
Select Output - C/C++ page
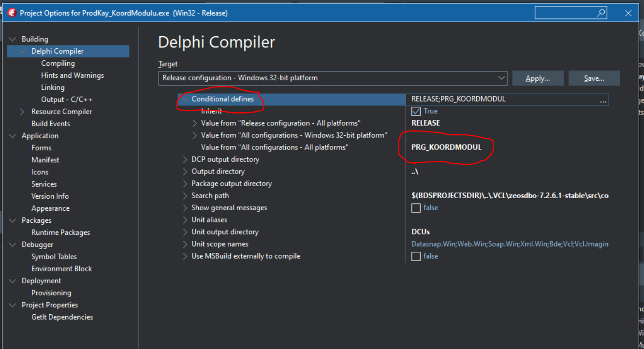pyautogui.click(x=67, y=100)
